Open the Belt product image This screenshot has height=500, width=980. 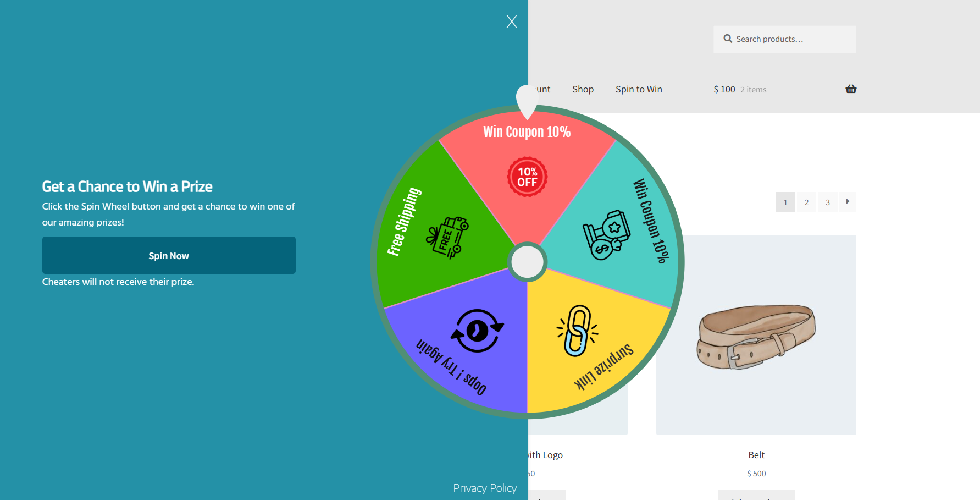pos(756,335)
